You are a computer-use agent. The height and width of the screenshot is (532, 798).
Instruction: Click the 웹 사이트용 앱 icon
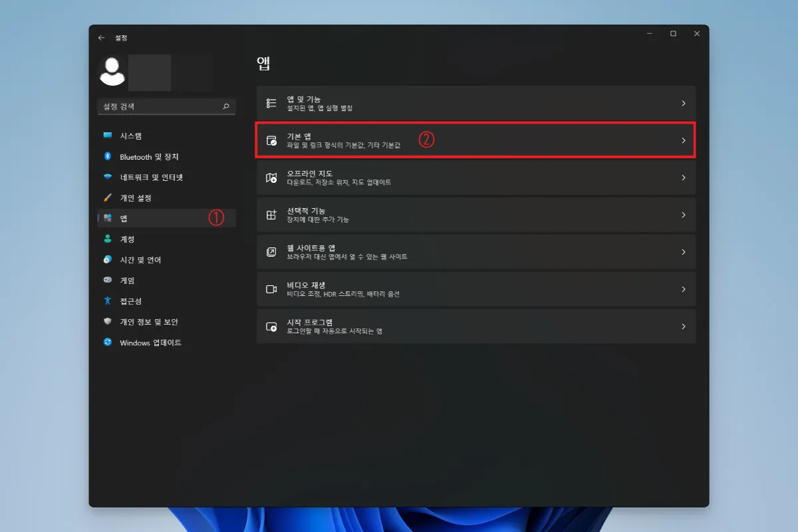pos(271,251)
